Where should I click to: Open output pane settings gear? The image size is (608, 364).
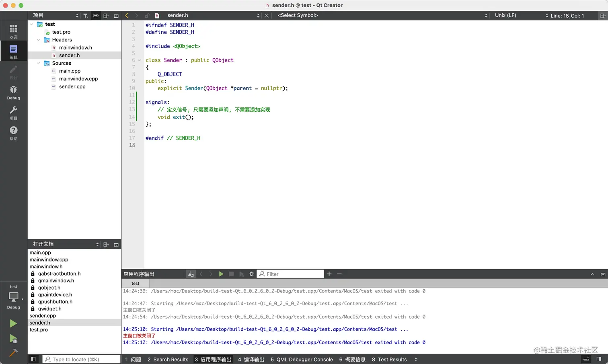pos(252,274)
